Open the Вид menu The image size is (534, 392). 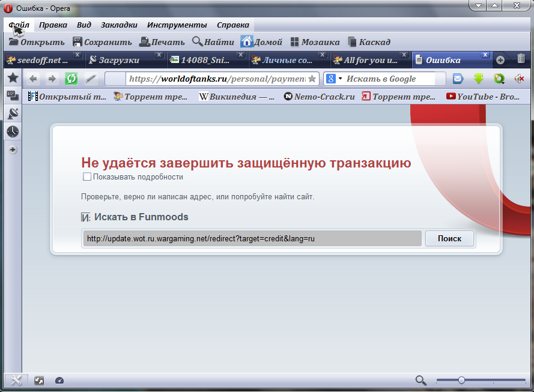point(83,25)
